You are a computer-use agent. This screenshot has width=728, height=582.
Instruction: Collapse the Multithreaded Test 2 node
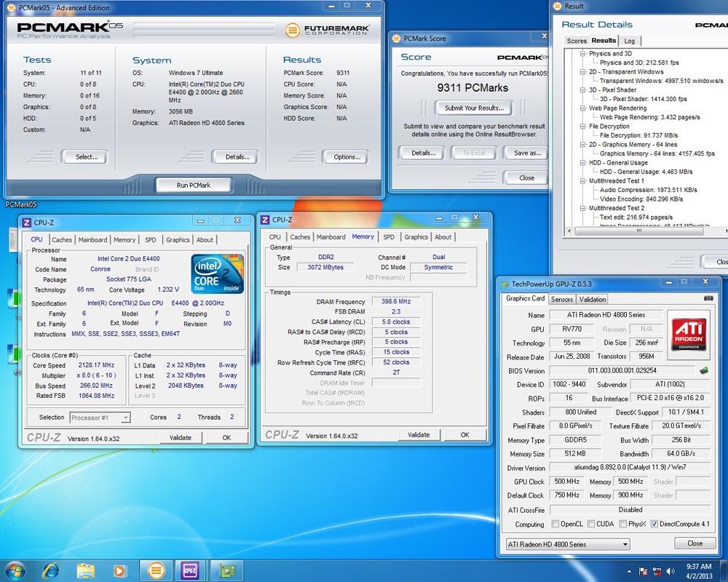tap(582, 208)
